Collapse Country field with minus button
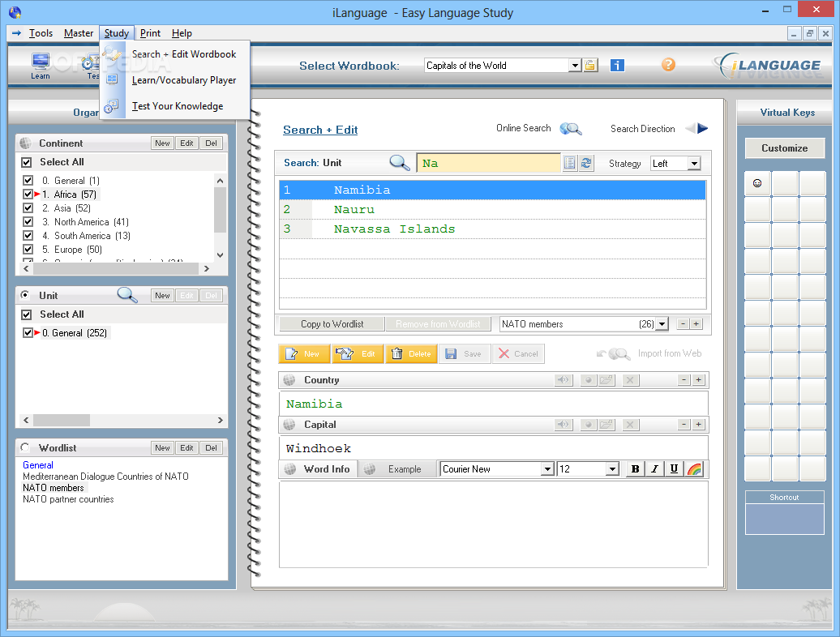Screen dimensions: 840x637 click(x=684, y=380)
